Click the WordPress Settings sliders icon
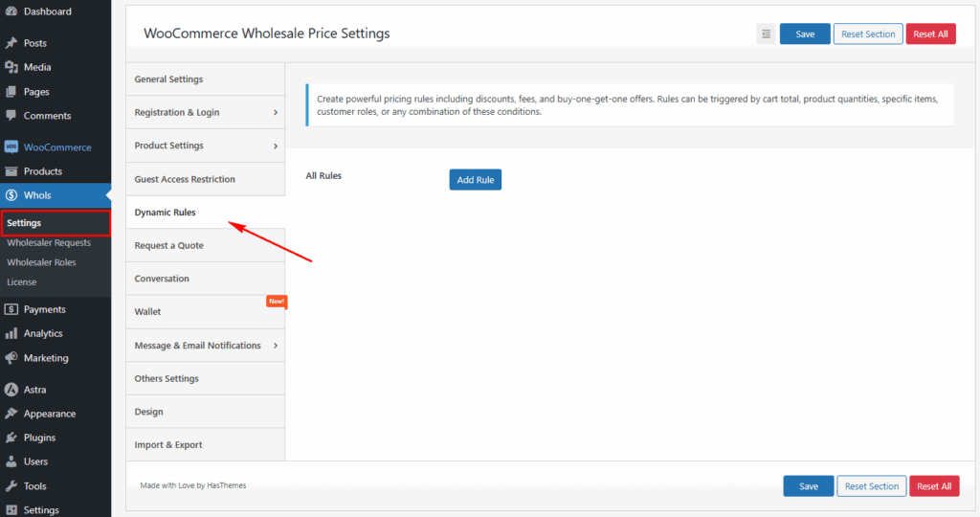The width and height of the screenshot is (980, 517). click(11, 510)
